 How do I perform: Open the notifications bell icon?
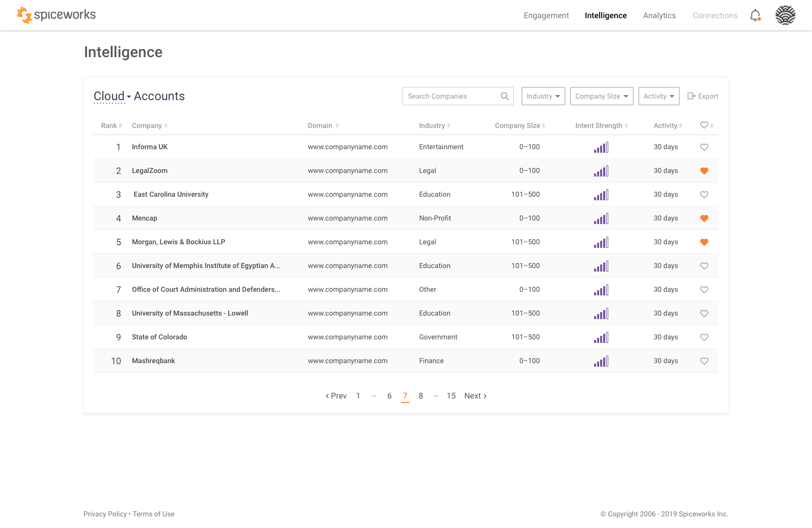tap(755, 16)
